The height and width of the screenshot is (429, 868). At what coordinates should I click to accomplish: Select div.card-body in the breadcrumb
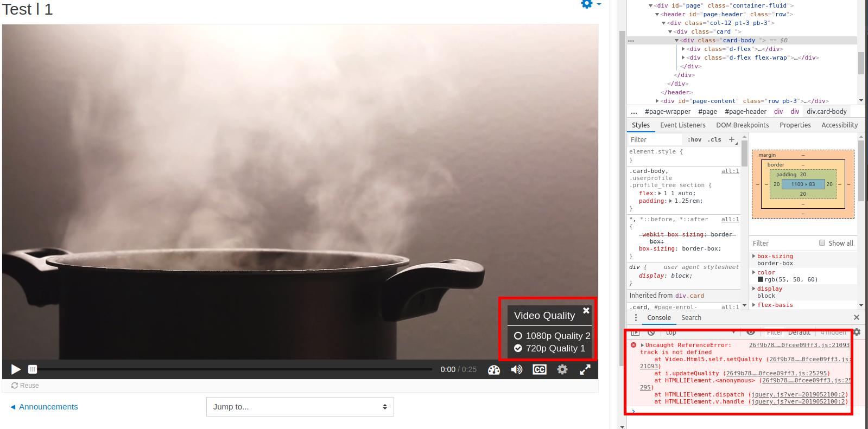pyautogui.click(x=827, y=112)
